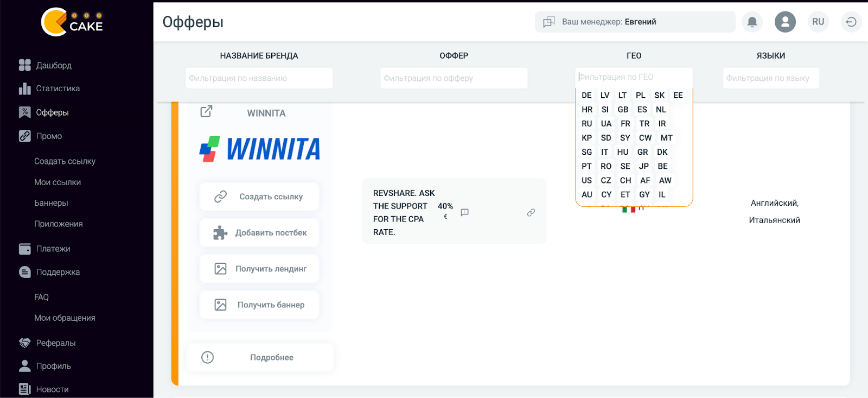
Task: Click the Создать ссылку button
Action: pos(259,197)
